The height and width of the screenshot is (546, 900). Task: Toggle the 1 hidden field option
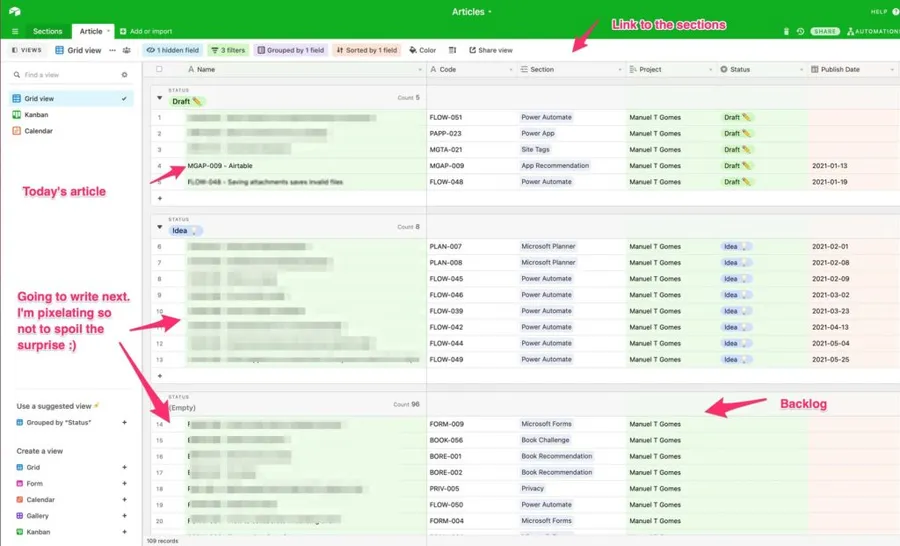(x=173, y=50)
